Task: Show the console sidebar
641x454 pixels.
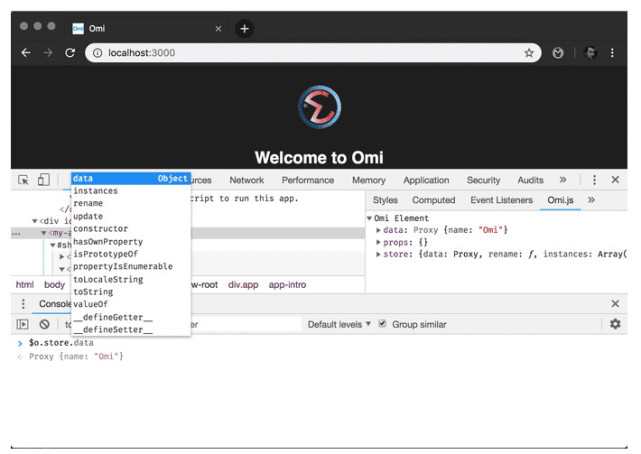Action: 22,324
